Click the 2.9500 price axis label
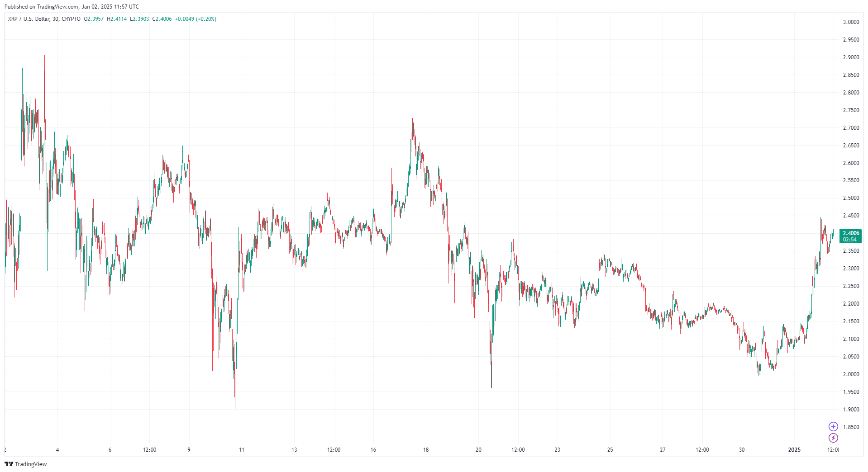 851,40
